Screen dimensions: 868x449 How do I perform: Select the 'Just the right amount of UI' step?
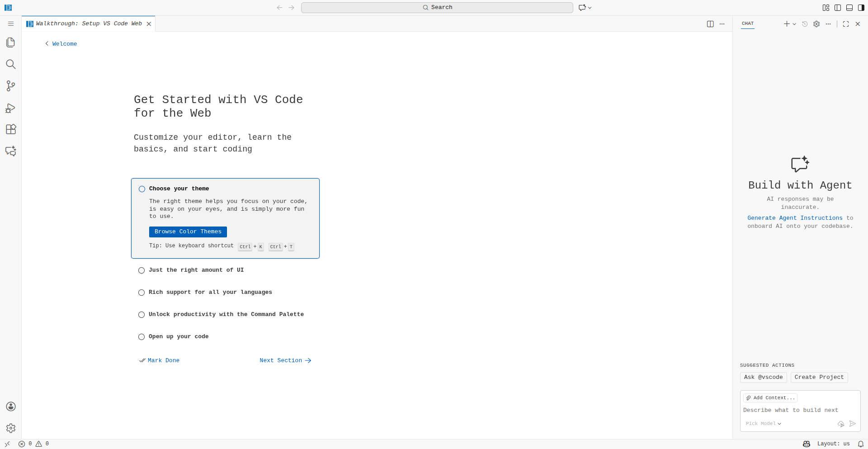click(196, 270)
